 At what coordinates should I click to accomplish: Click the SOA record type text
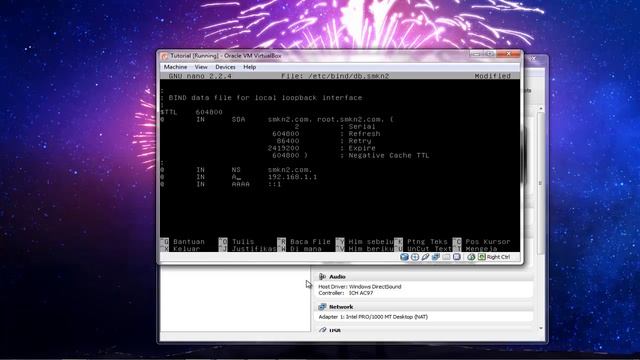(x=238, y=120)
